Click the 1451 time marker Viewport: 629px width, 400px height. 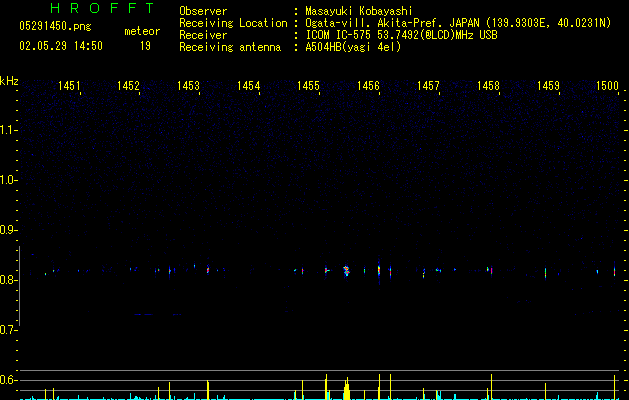click(x=69, y=85)
